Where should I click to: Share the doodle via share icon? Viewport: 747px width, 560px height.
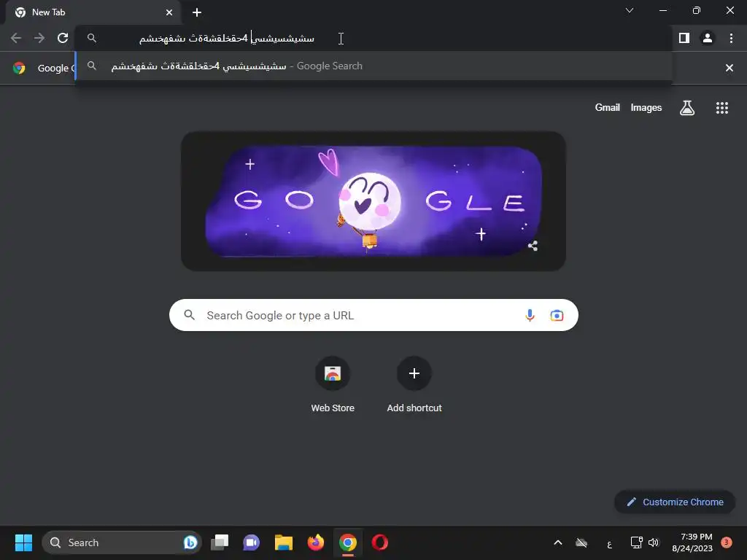533,246
